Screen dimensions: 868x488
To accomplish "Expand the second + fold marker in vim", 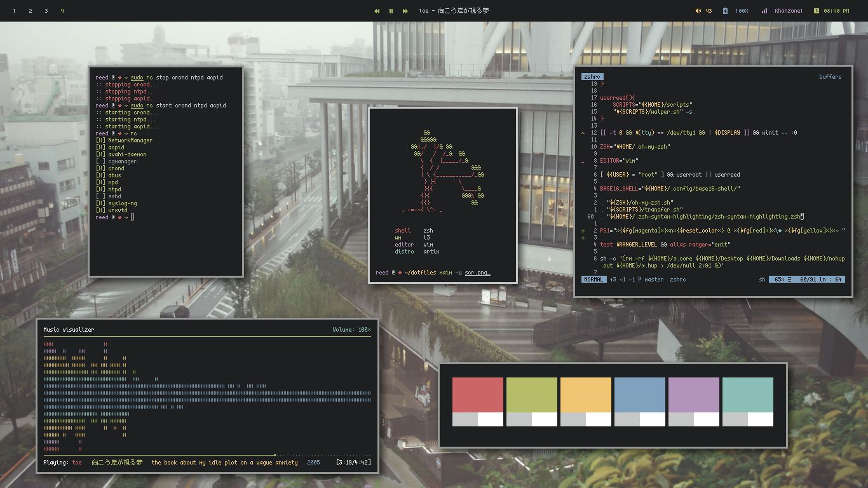I will point(583,238).
